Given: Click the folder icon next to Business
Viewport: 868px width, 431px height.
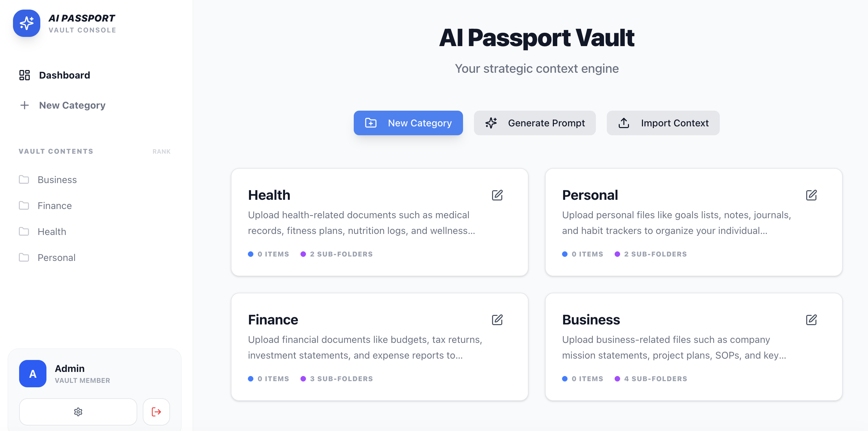Looking at the screenshot, I should pos(24,180).
